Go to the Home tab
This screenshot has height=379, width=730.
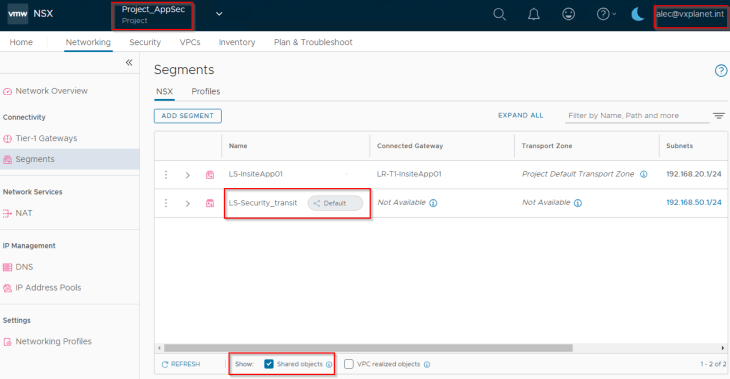(x=21, y=42)
